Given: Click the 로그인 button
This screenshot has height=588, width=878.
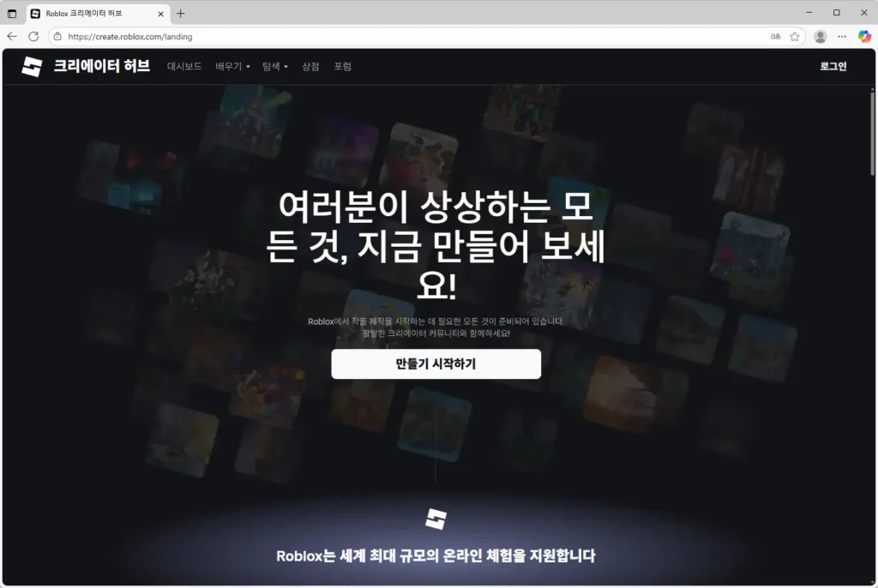Looking at the screenshot, I should (833, 66).
